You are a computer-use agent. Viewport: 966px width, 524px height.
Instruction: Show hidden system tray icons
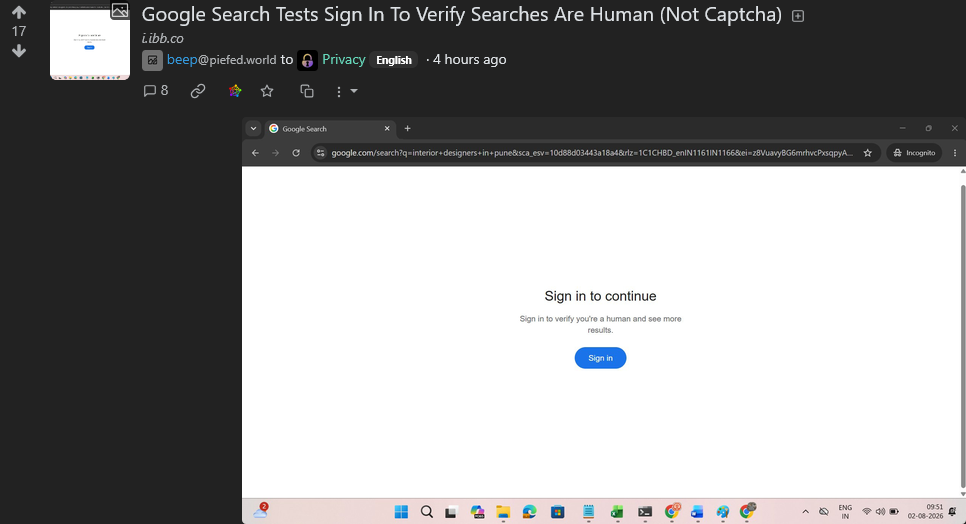[x=805, y=512]
